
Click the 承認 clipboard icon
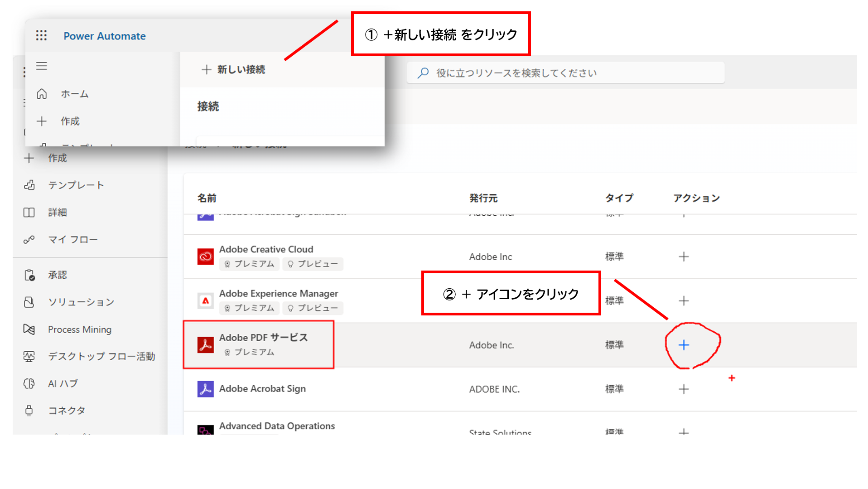point(29,275)
